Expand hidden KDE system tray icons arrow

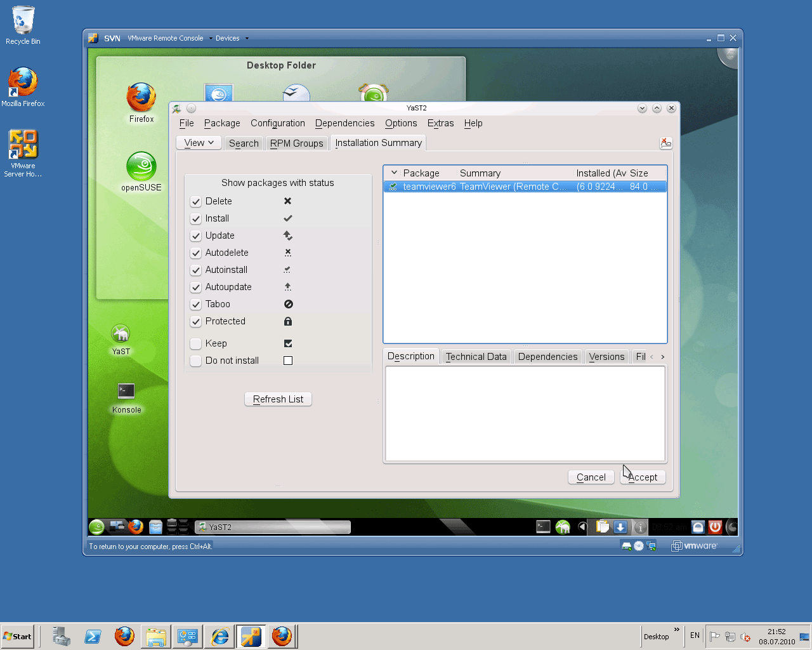pyautogui.click(x=582, y=527)
